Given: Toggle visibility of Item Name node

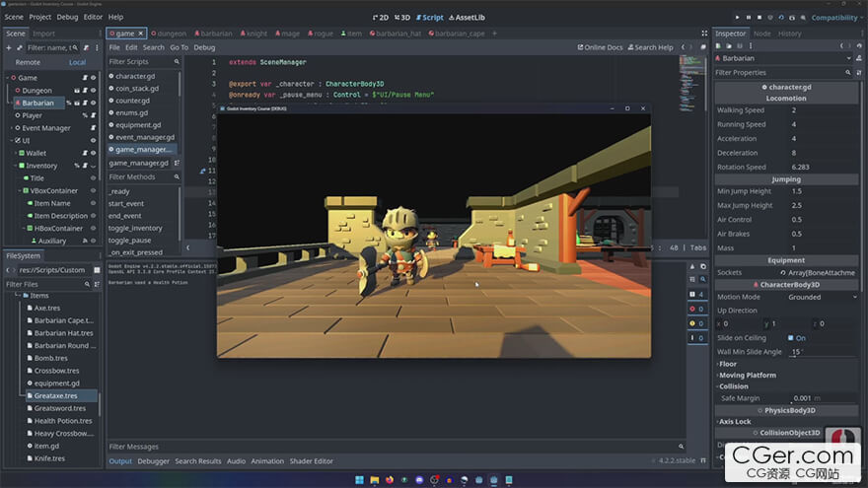Looking at the screenshot, I should 93,204.
